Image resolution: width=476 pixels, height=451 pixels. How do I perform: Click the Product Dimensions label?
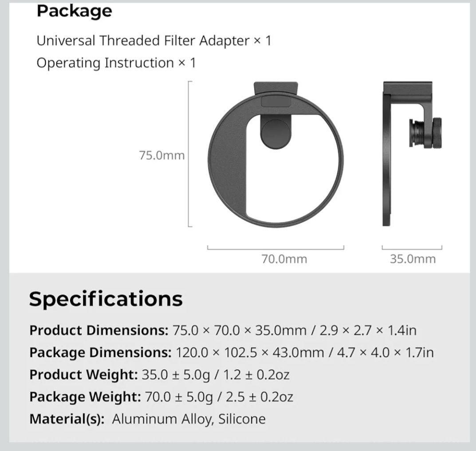99,330
